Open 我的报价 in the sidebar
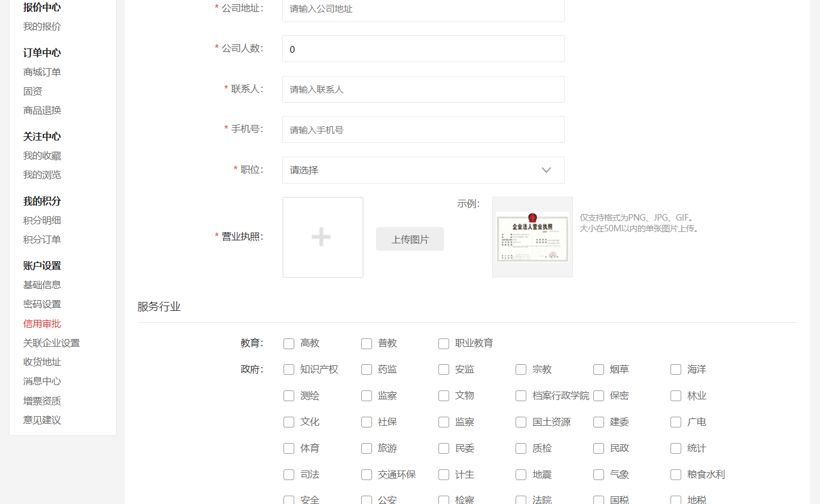Image resolution: width=820 pixels, height=504 pixels. (x=42, y=27)
